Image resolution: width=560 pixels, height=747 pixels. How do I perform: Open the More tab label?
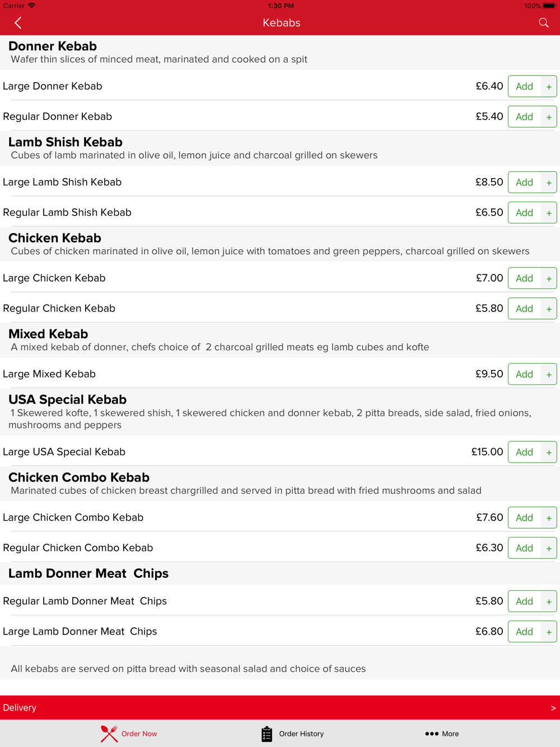[x=450, y=734]
